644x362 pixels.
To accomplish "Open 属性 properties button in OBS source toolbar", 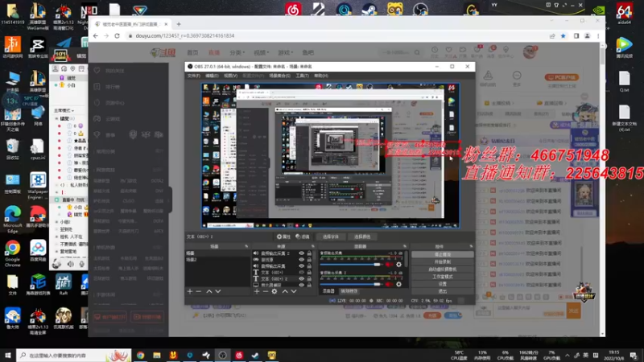I will [x=283, y=237].
